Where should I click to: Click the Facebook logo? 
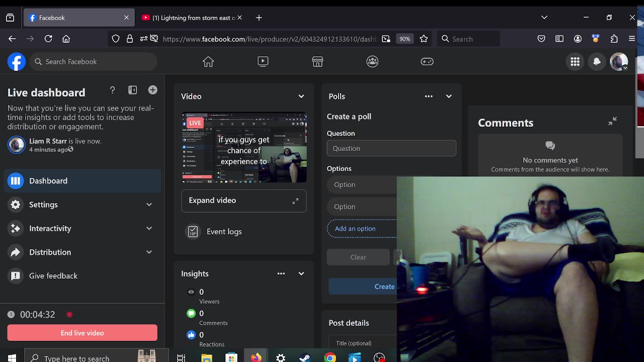pyautogui.click(x=17, y=61)
